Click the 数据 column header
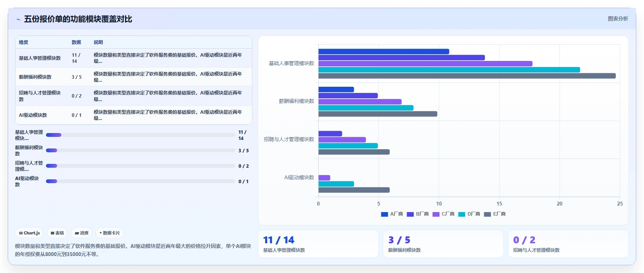 point(76,42)
